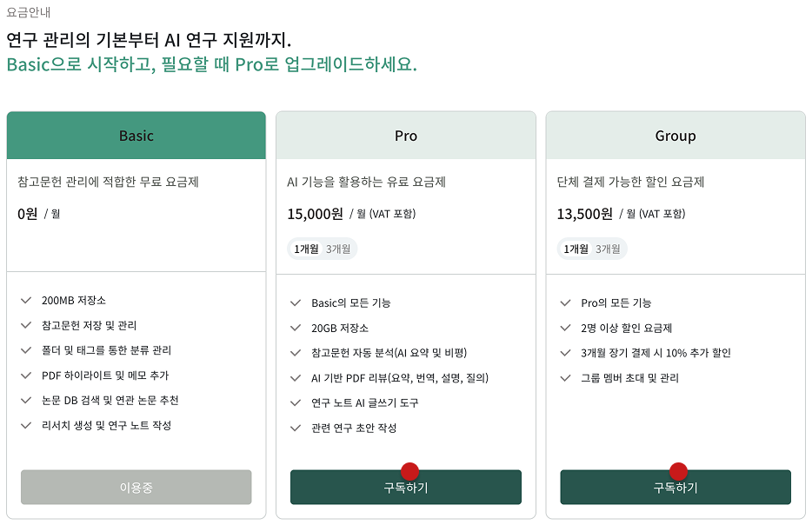Viewport: 812px width, 525px height.
Task: Click the checkmark beside Pro의 모든 기능
Action: click(565, 303)
